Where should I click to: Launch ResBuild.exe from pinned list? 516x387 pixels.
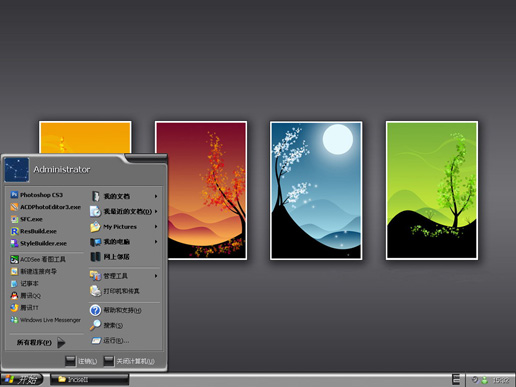[x=33, y=231]
